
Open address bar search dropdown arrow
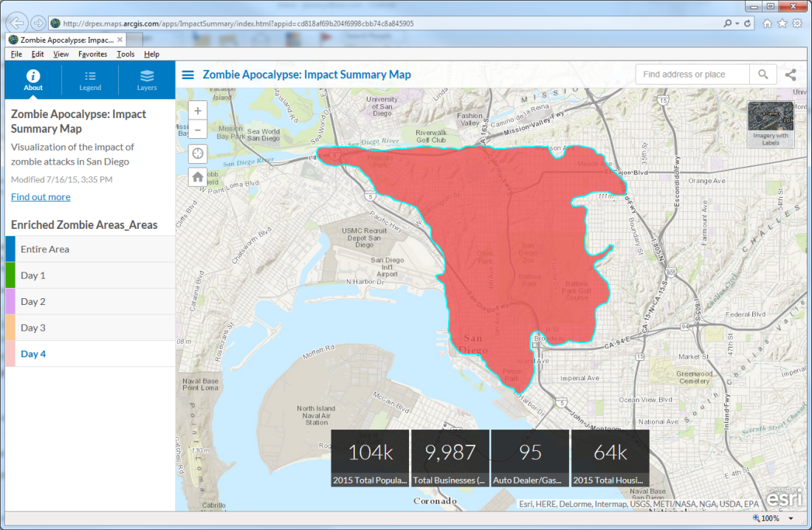point(737,24)
